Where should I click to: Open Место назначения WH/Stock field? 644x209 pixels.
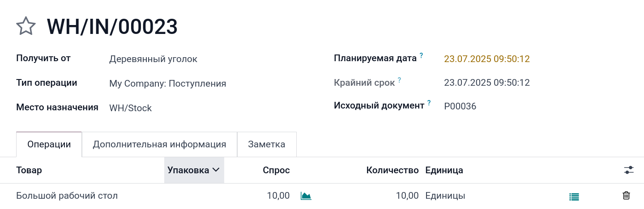[130, 108]
